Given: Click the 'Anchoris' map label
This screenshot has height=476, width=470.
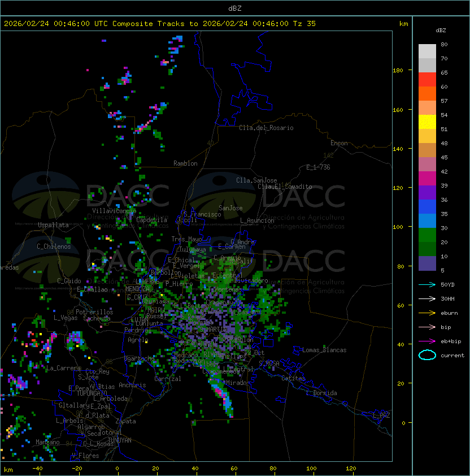Looking at the screenshot, I should [132, 385].
